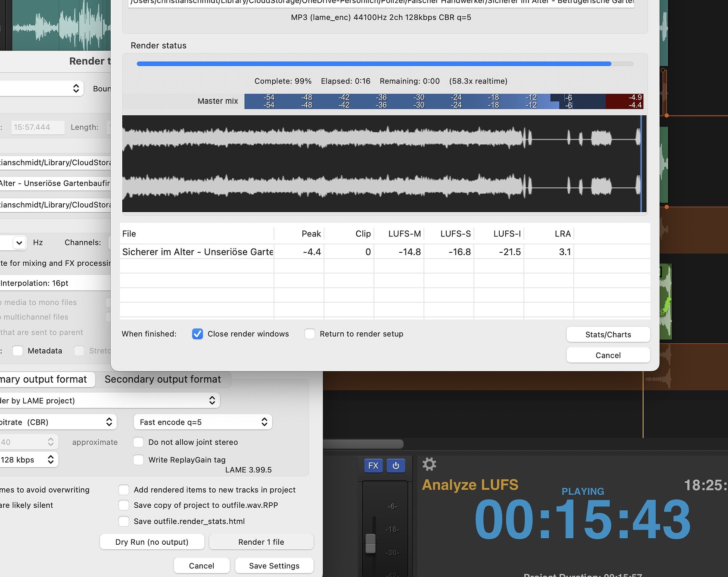The height and width of the screenshot is (577, 728).
Task: Enable Write ReplayGain tag option
Action: (138, 460)
